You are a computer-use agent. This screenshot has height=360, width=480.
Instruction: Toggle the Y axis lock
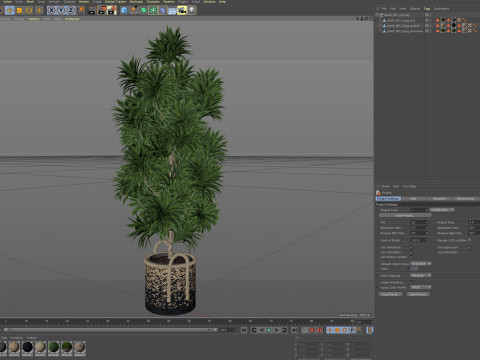coord(61,10)
